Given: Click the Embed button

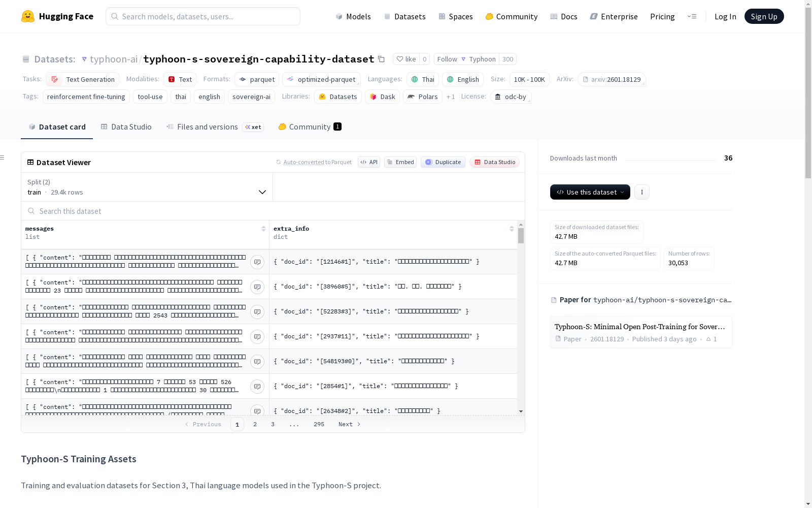Looking at the screenshot, I should coord(400,162).
